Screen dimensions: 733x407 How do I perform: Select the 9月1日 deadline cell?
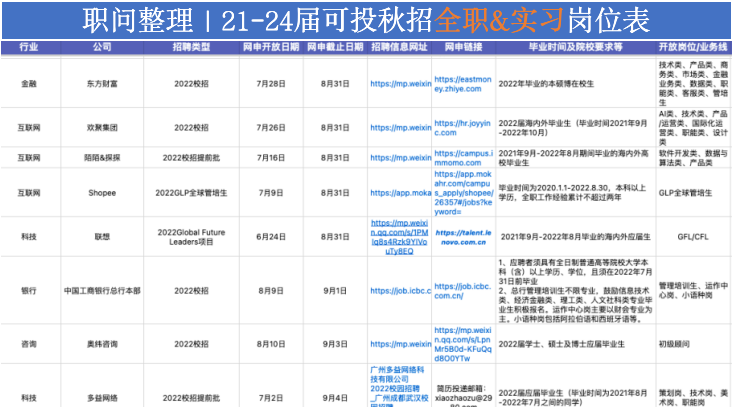335,291
